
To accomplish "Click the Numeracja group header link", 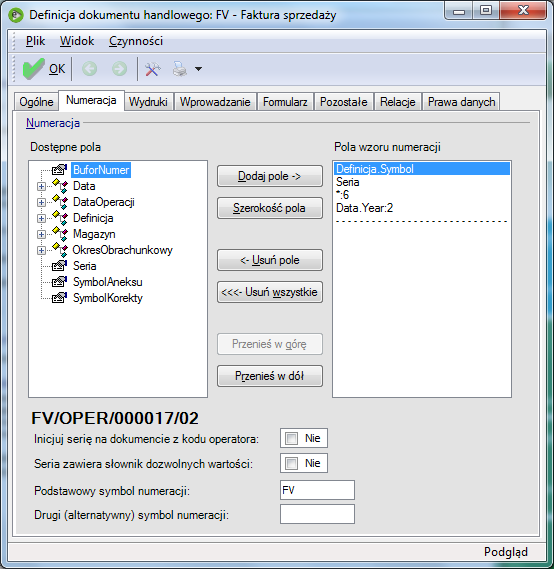I will pos(53,123).
